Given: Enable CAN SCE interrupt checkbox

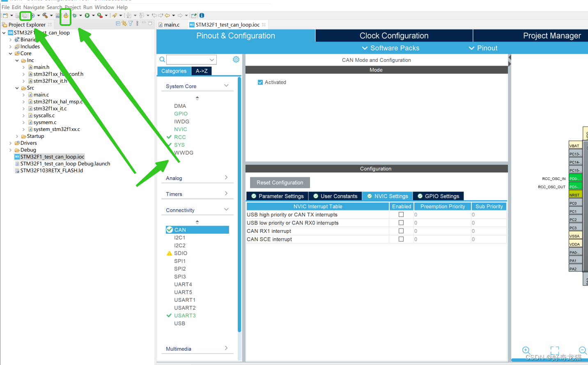Looking at the screenshot, I should click(x=401, y=239).
